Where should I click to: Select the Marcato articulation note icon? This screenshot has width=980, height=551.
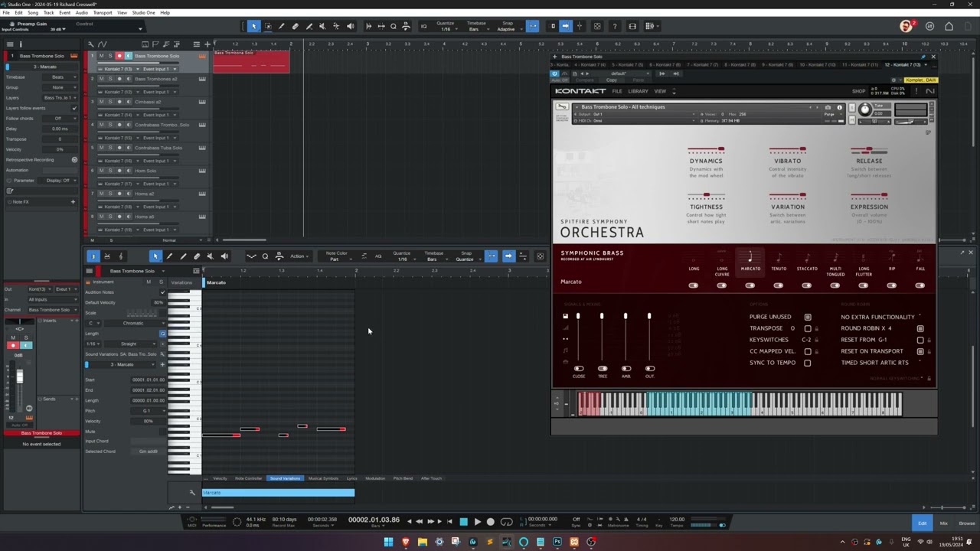(x=750, y=257)
